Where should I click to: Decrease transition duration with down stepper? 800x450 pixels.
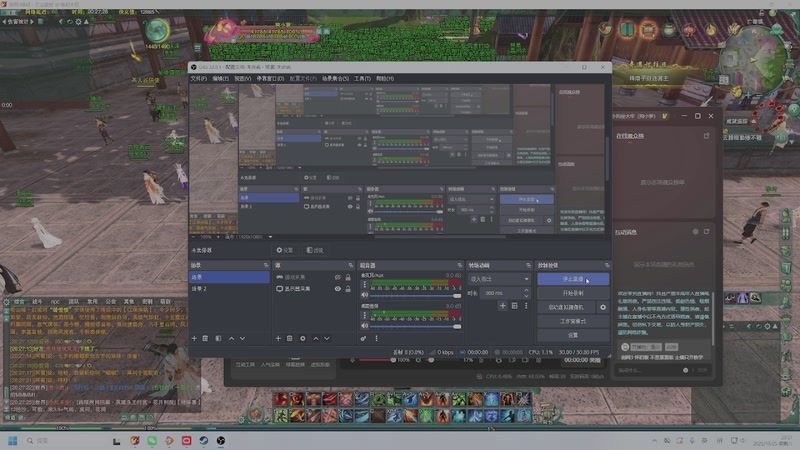[527, 295]
